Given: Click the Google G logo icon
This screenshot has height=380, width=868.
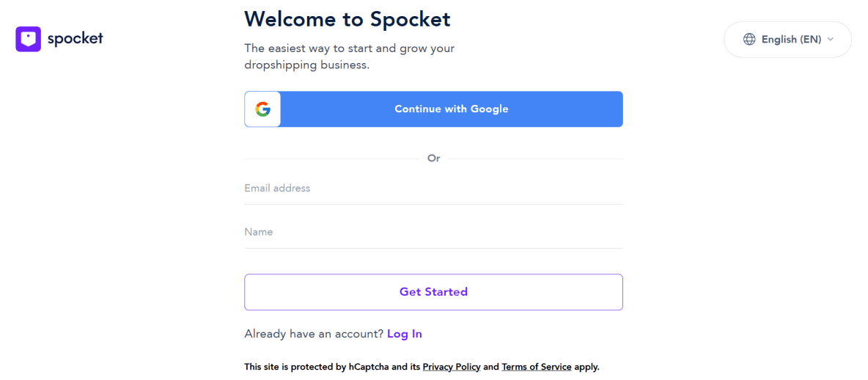Looking at the screenshot, I should pos(263,109).
